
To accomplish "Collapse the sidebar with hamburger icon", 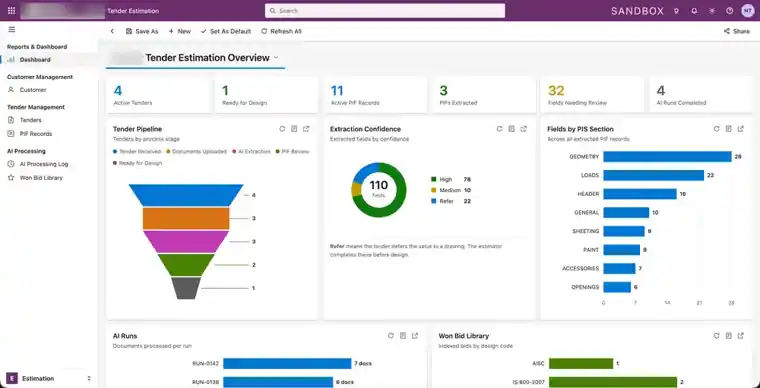I will click(x=12, y=30).
